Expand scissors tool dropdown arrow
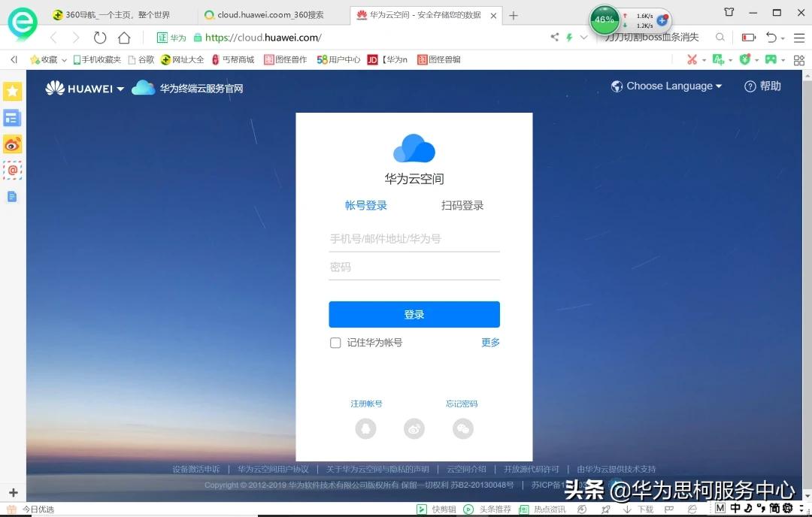This screenshot has width=812, height=517. [x=704, y=61]
